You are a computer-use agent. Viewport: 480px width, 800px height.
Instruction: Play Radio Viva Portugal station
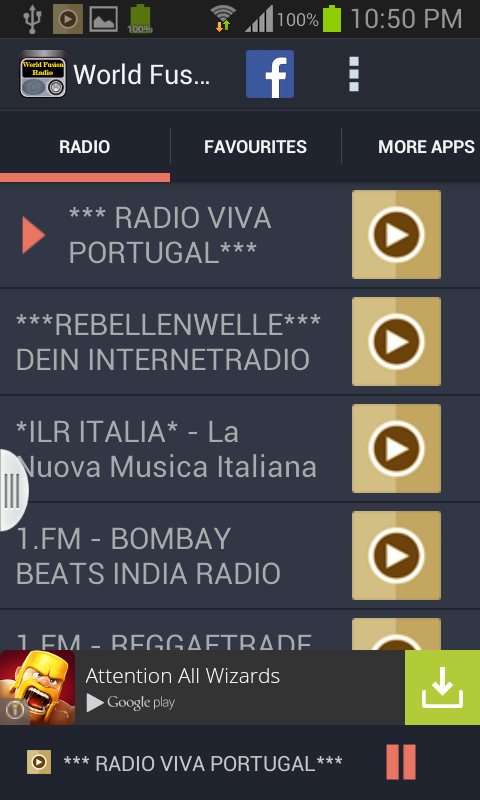(x=396, y=235)
